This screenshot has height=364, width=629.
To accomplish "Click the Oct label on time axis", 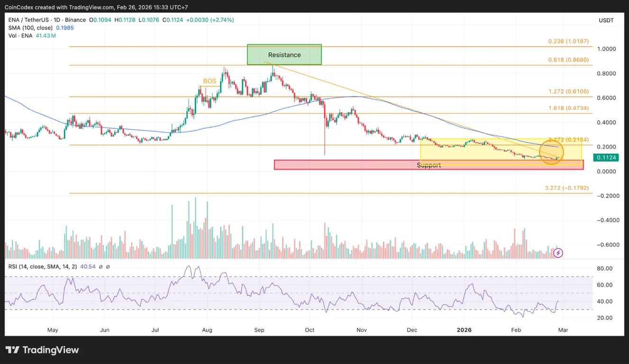I will point(310,330).
